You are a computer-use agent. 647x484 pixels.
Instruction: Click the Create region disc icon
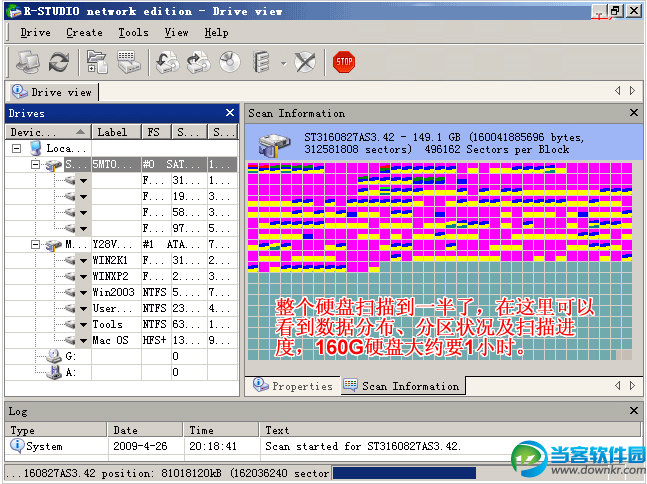[x=230, y=62]
